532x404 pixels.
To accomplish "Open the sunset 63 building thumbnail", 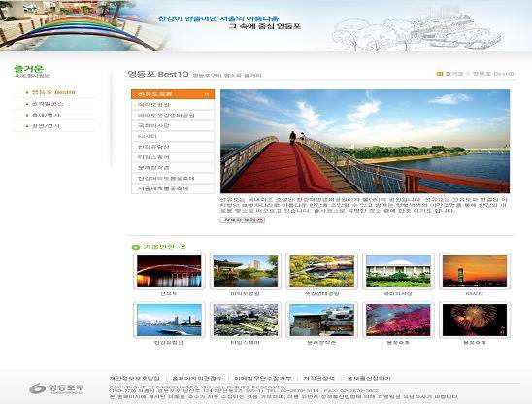I will pyautogui.click(x=475, y=272).
